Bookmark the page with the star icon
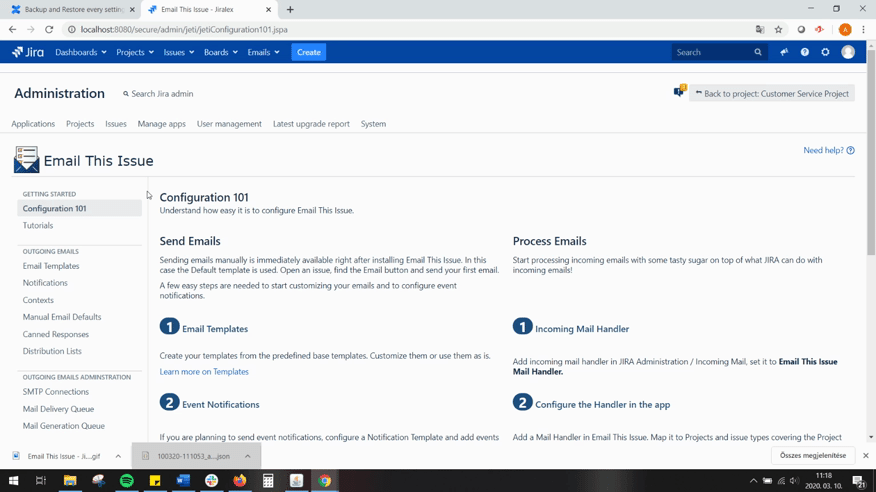 [778, 29]
